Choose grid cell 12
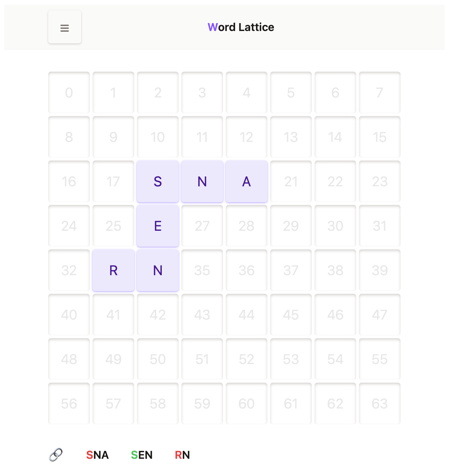The height and width of the screenshot is (476, 457). (246, 137)
